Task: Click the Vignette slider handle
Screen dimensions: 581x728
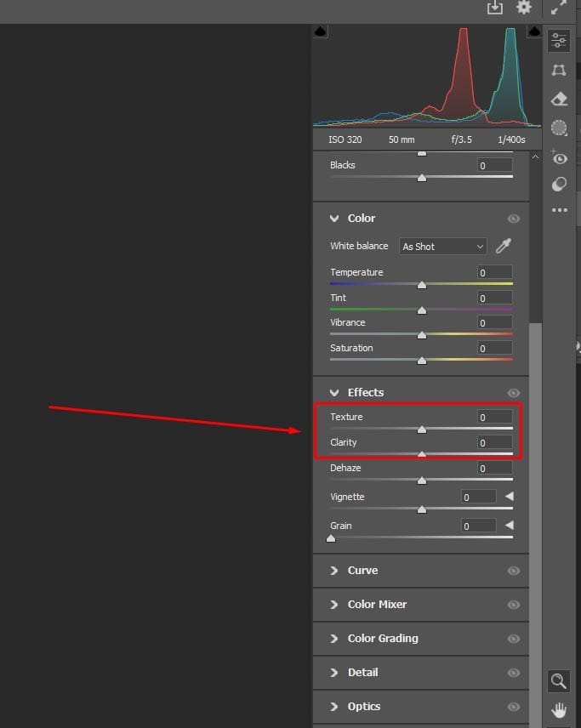Action: (422, 509)
